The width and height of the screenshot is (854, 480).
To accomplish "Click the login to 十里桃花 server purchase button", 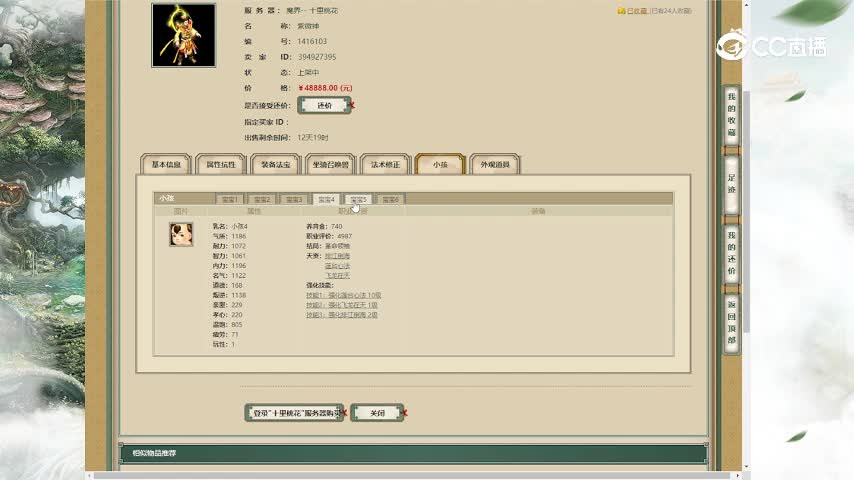I will pyautogui.click(x=294, y=413).
